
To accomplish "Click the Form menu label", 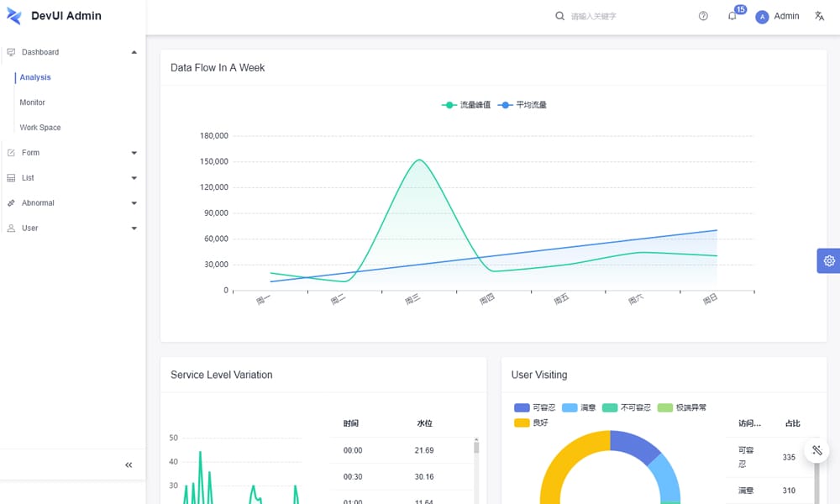I will click(x=30, y=153).
